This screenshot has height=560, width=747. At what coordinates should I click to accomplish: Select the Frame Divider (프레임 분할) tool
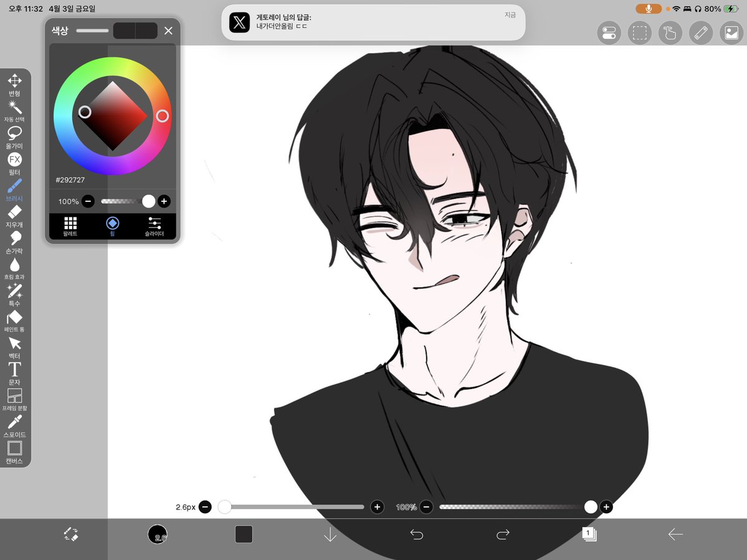pyautogui.click(x=14, y=400)
